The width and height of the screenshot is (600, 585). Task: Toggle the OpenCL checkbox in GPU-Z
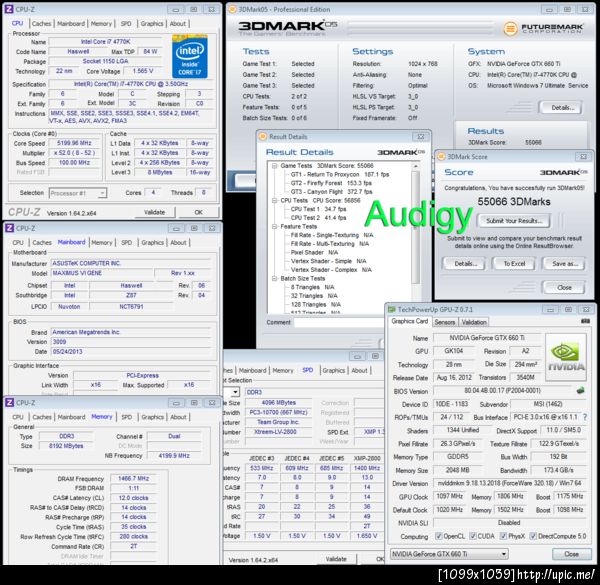coord(439,536)
